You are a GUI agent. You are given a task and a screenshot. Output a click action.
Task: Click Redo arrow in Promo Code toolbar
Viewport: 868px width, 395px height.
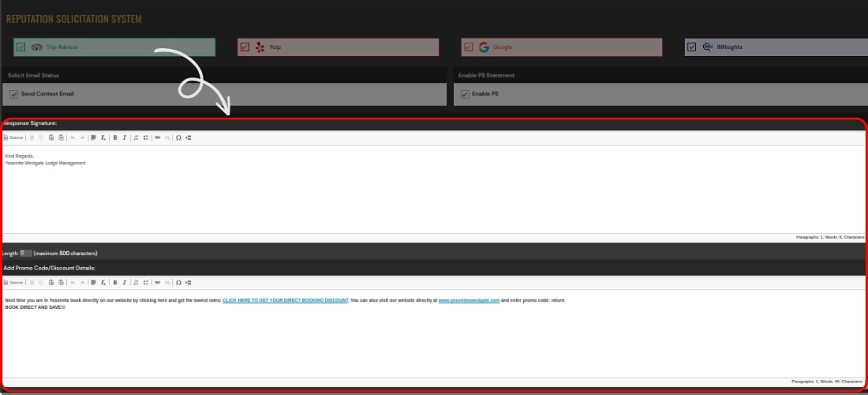pyautogui.click(x=82, y=283)
